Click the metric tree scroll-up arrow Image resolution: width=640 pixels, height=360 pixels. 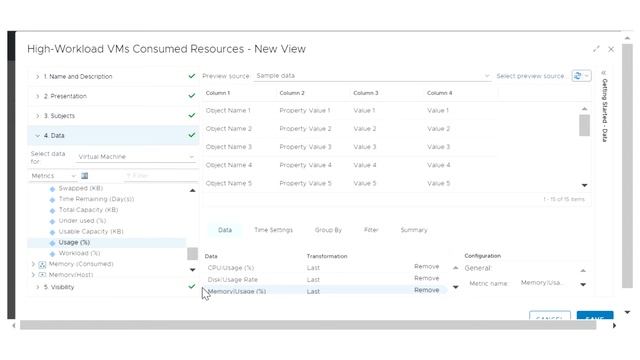[193, 191]
